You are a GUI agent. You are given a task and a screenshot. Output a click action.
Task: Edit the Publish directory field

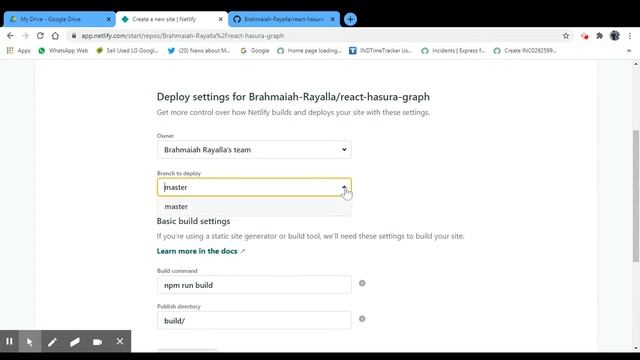point(254,320)
